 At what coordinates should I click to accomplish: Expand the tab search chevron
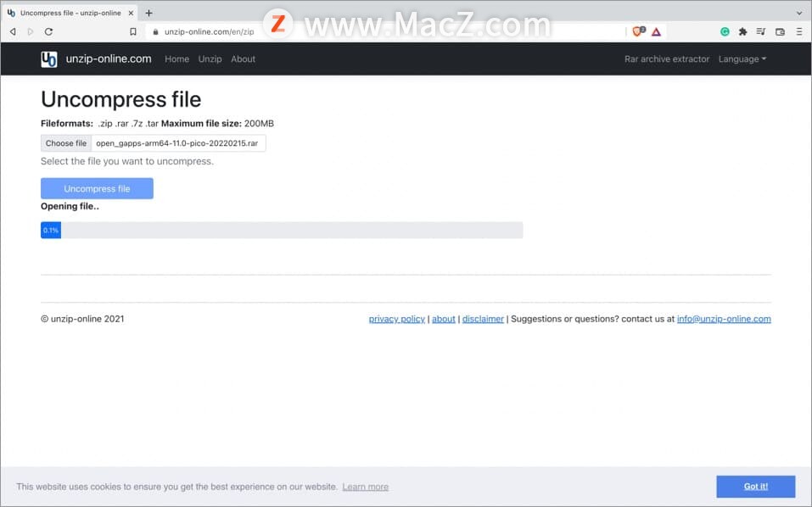(799, 13)
